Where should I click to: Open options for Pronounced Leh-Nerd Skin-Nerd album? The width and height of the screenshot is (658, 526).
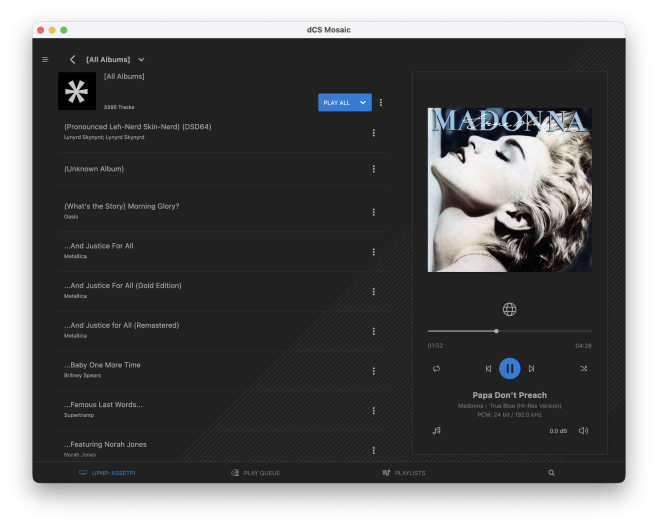[x=373, y=133]
